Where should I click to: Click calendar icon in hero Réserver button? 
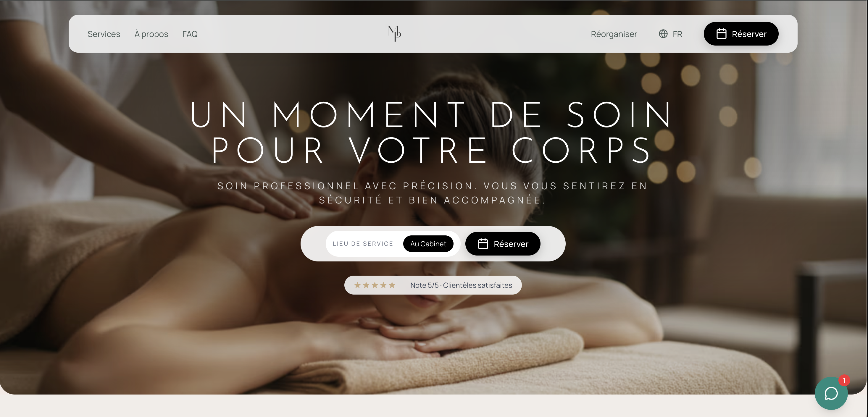483,243
